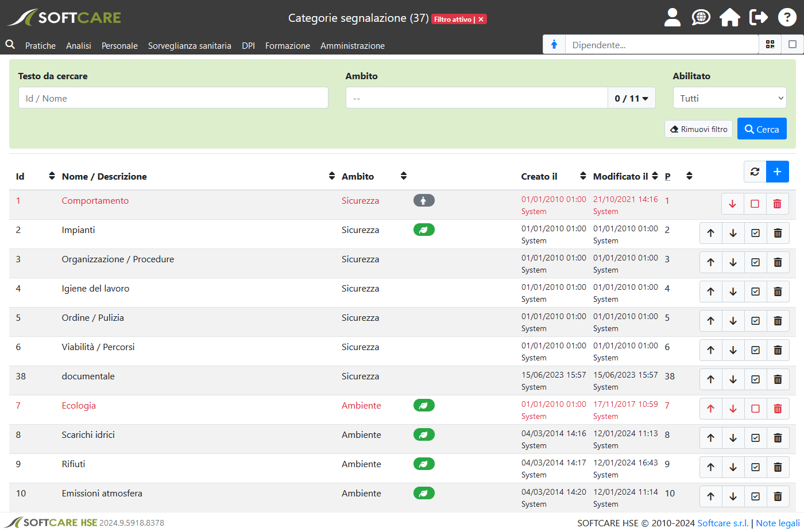Open the Abilitato dropdown showing Tutti
The image size is (804, 532).
(x=729, y=98)
